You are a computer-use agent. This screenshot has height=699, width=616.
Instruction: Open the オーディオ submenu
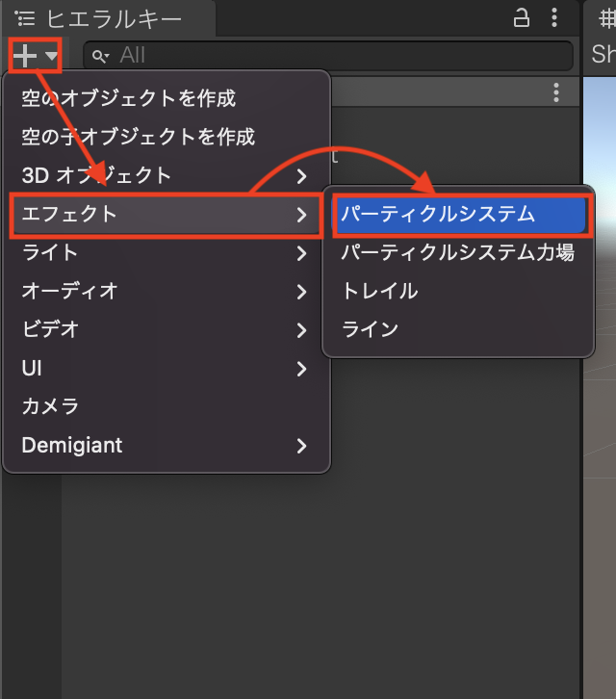click(167, 291)
